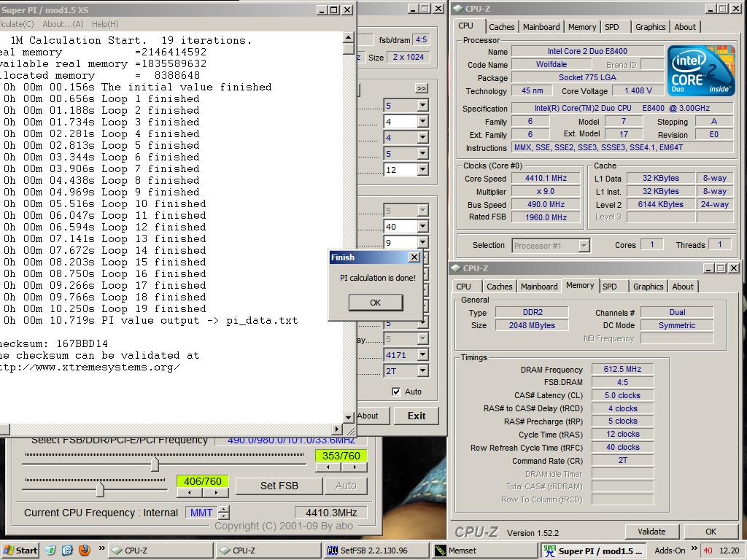This screenshot has width=747, height=560.
Task: Click the Set FSB button
Action: tap(279, 486)
